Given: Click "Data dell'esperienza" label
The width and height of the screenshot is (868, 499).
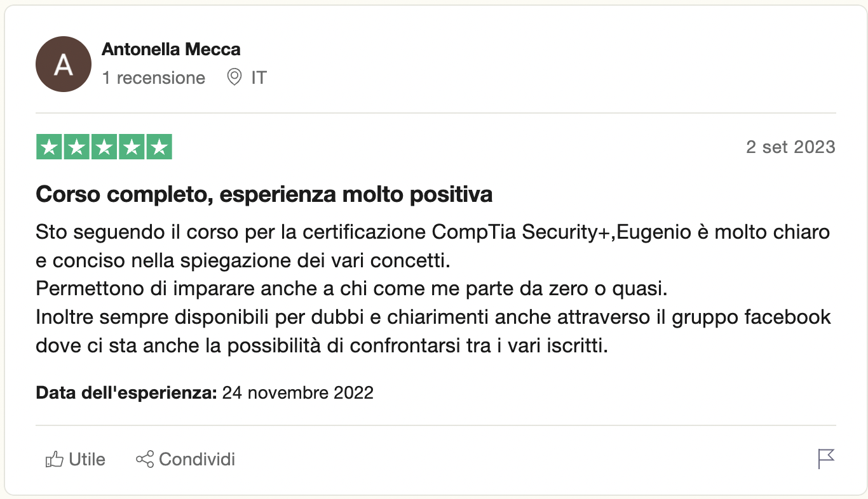Looking at the screenshot, I should tap(126, 392).
